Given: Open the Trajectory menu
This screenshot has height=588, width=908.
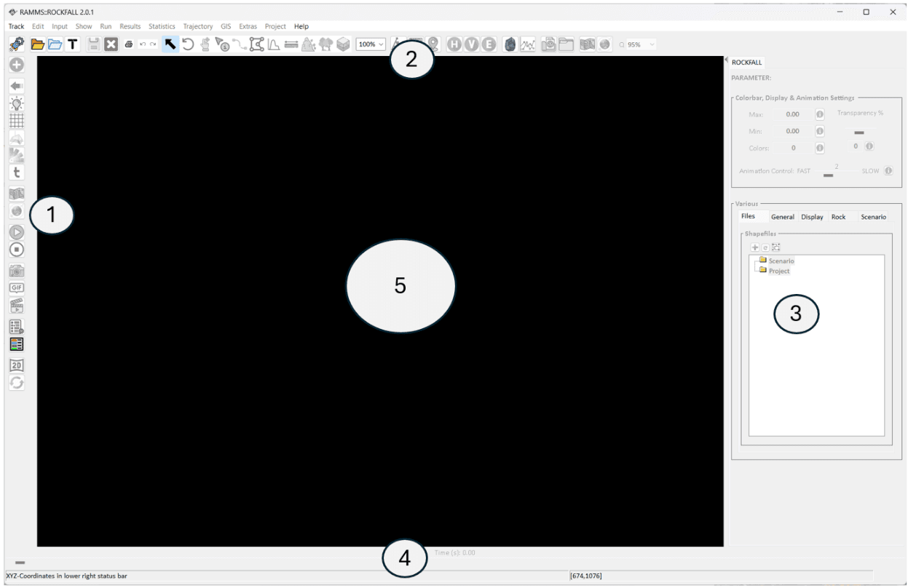Looking at the screenshot, I should tap(198, 26).
